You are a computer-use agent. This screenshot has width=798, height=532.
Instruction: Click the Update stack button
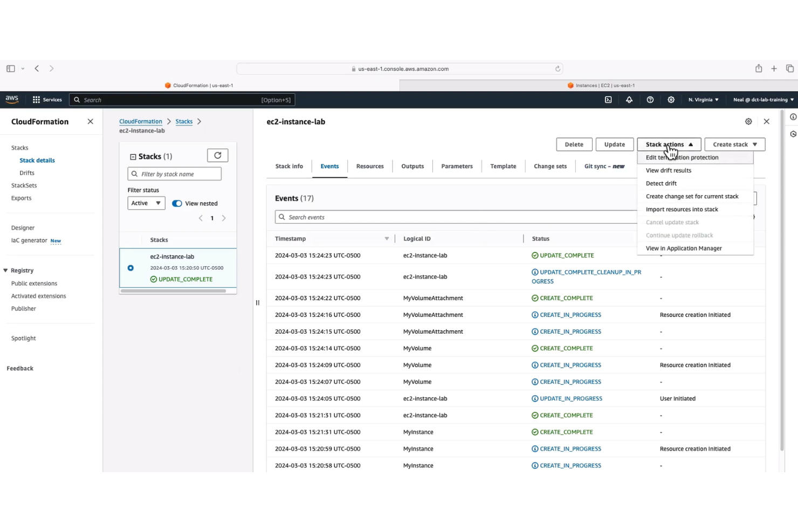tap(615, 144)
